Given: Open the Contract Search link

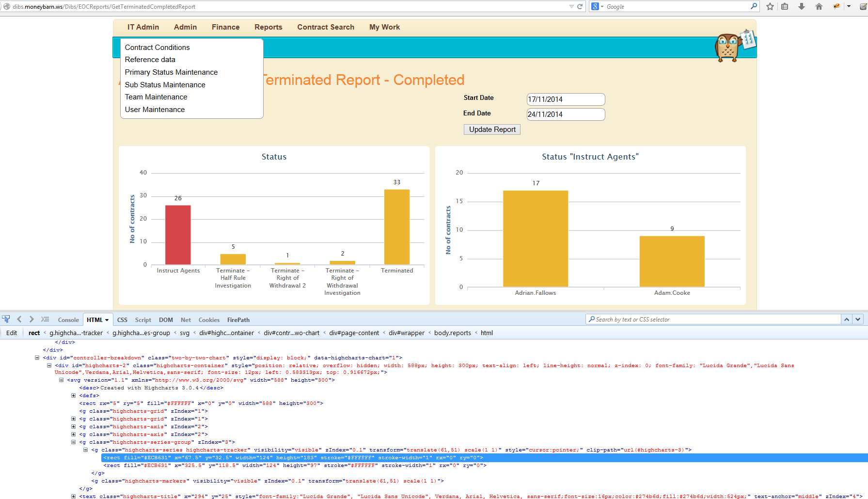Looking at the screenshot, I should 326,27.
